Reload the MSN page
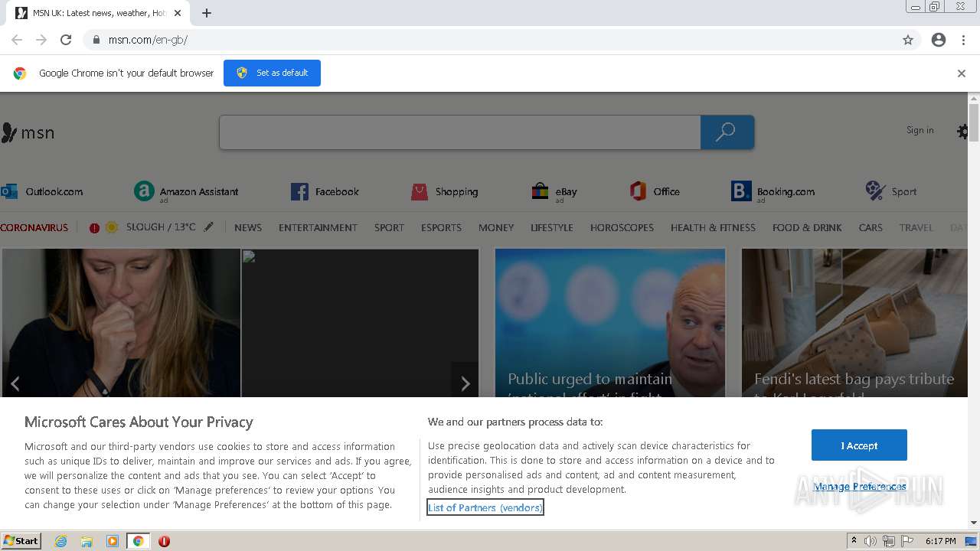 point(66,40)
